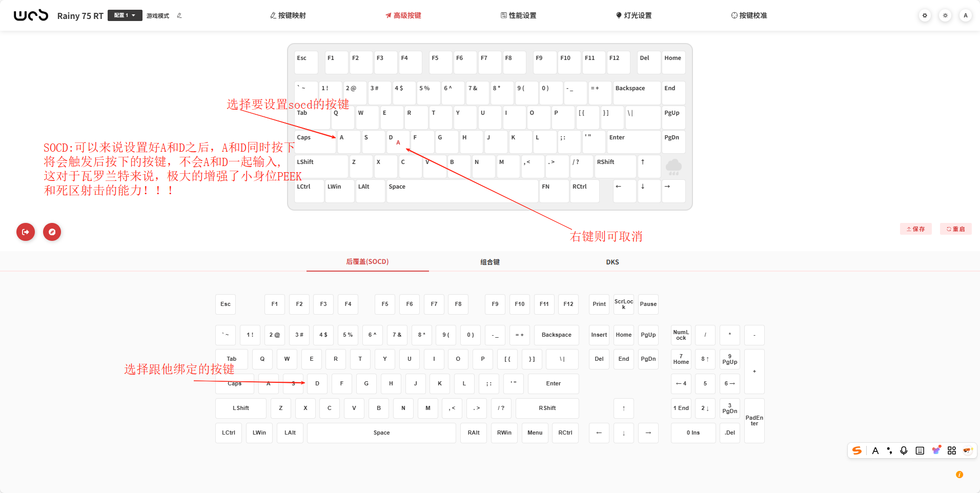Screen dimensions: 980x493
Task: Choose the numpad .Del key
Action: [730, 433]
